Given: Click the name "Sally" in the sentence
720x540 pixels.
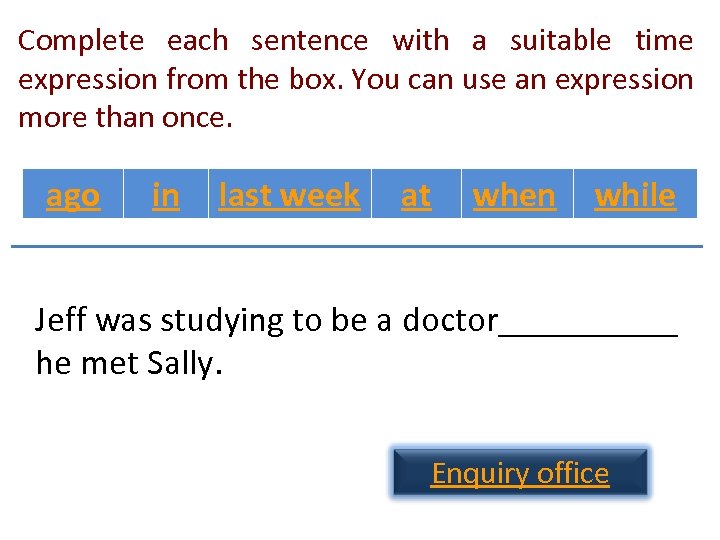Looking at the screenshot, I should (x=180, y=363).
